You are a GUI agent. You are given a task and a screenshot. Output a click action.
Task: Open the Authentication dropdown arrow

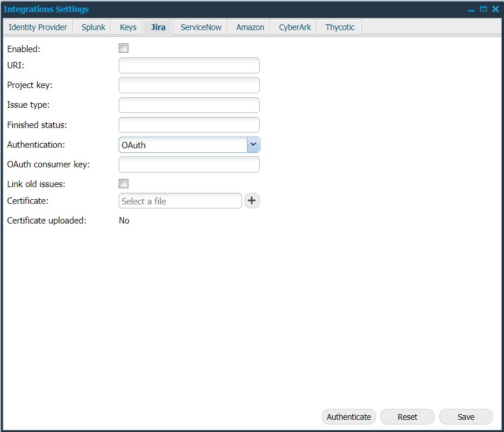253,145
